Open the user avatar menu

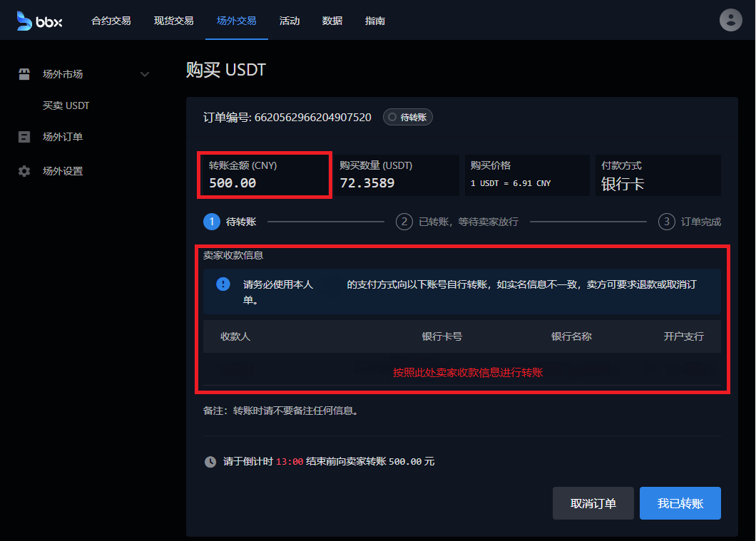[x=730, y=20]
